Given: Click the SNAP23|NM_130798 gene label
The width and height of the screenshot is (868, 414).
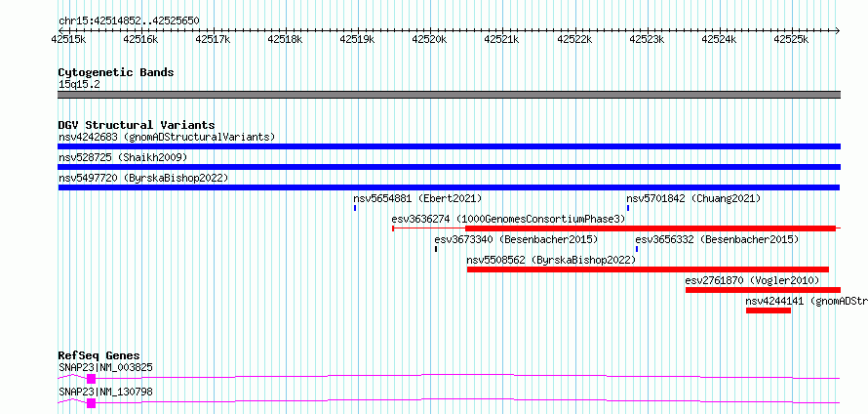Looking at the screenshot, I should [x=105, y=392].
